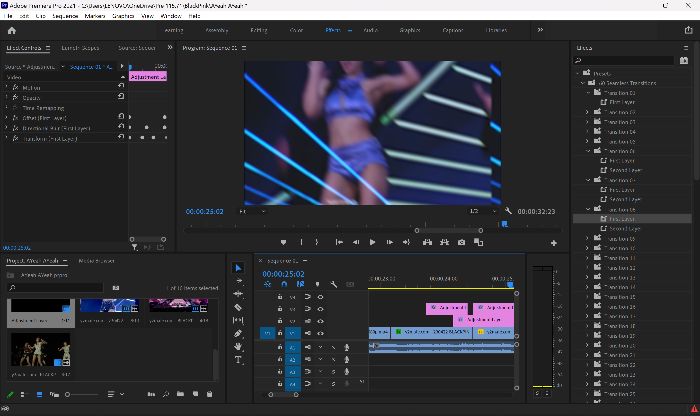Open the Window menu
This screenshot has height=416, width=700.
coord(171,16)
